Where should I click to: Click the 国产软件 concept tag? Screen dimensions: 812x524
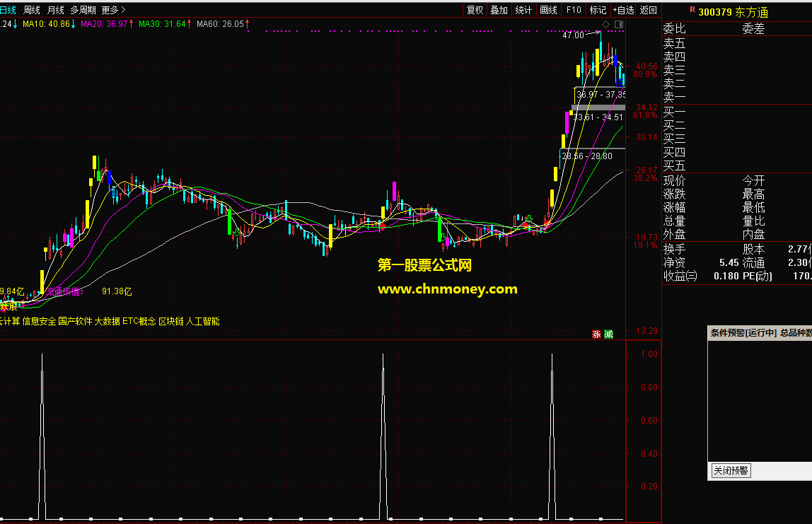click(75, 321)
